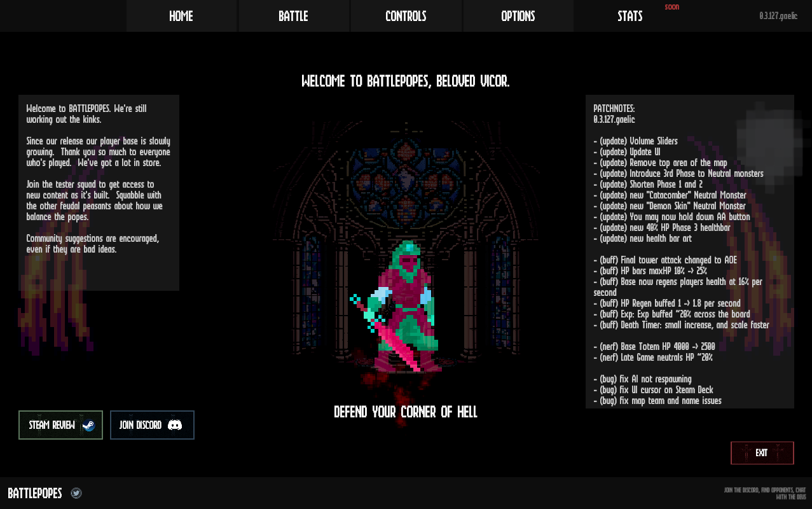Open the OPTIONS tab
Image resolution: width=812 pixels, height=509 pixels.
518,16
